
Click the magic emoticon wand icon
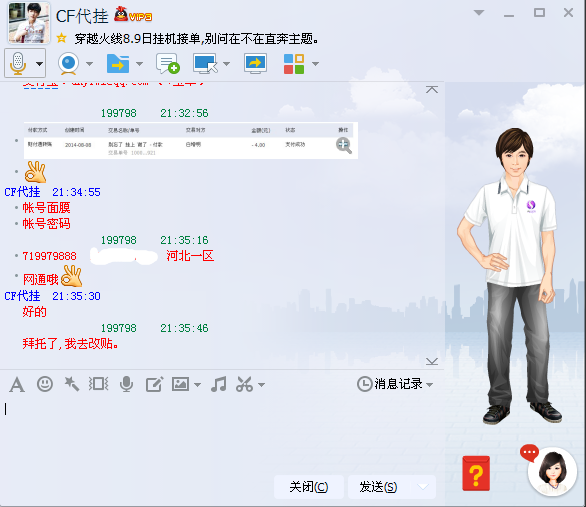click(x=71, y=384)
